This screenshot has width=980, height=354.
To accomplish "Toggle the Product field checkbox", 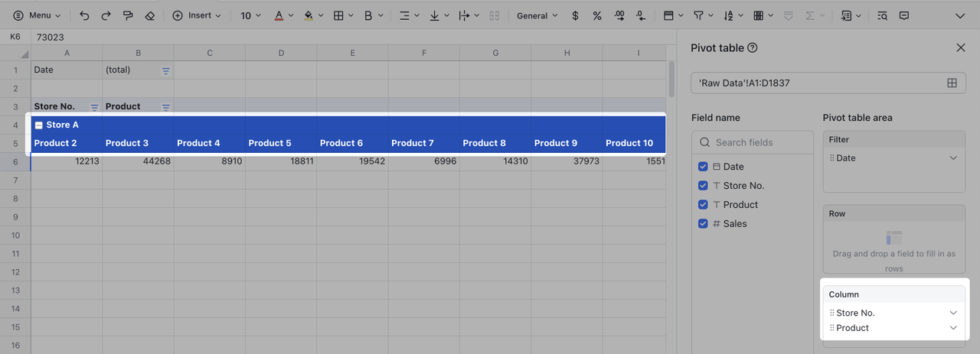I will point(703,205).
